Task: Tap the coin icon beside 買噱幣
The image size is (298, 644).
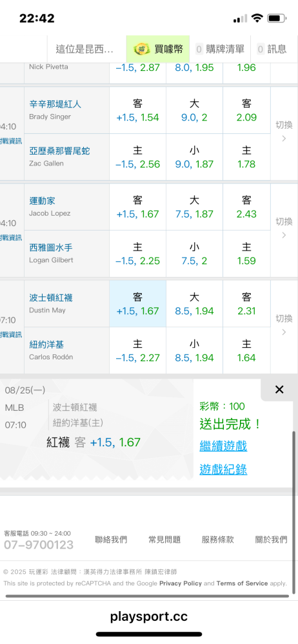Action: click(142, 50)
